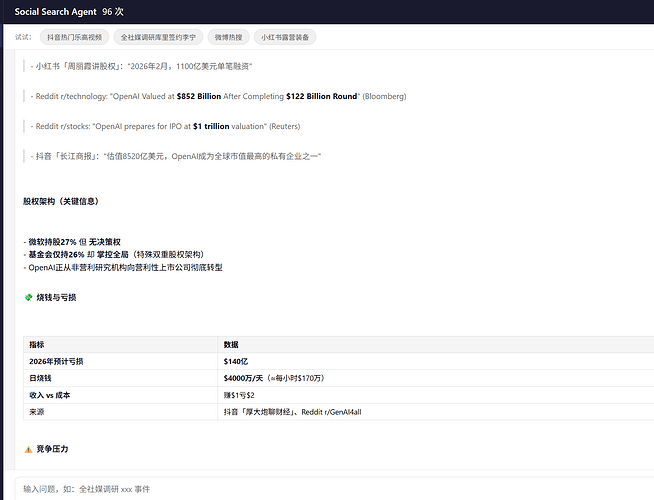Click the 抖音「长江商报」估值8520亿美元 quote
Image resolution: width=654 pixels, height=500 pixels.
(x=176, y=156)
